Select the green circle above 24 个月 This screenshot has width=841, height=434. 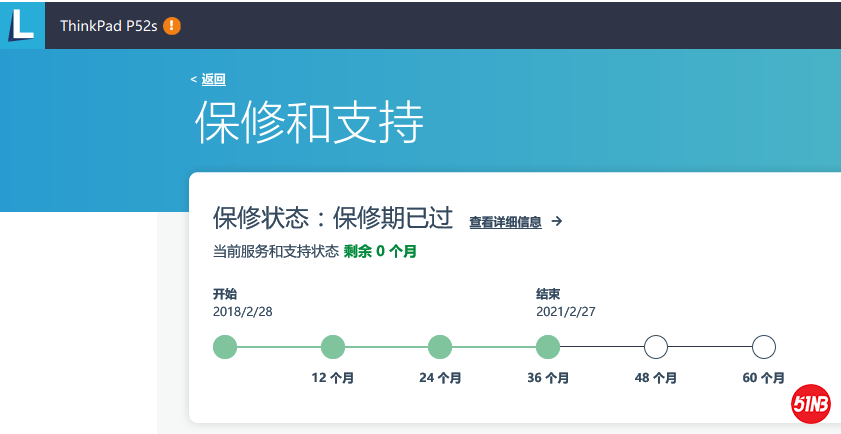(440, 347)
